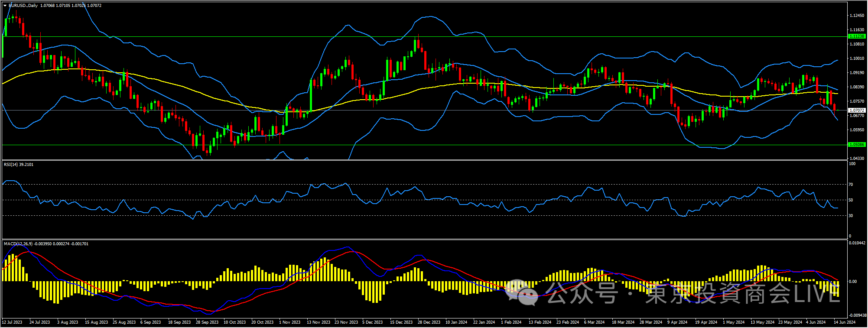Click the 0.00 value on MACD scale
868x328 pixels.
point(852,282)
